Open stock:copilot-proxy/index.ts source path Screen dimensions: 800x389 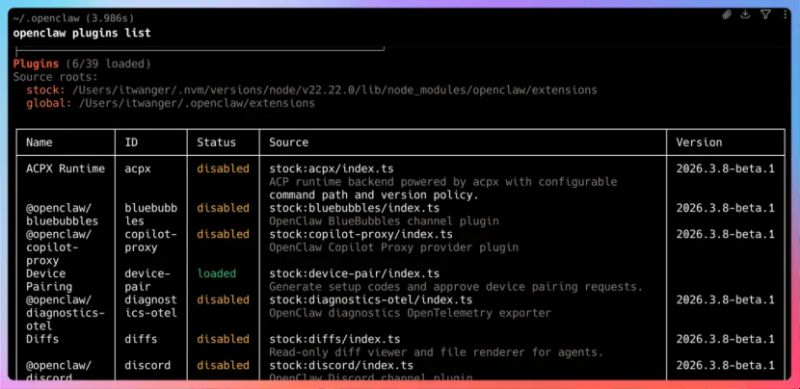[x=361, y=234]
